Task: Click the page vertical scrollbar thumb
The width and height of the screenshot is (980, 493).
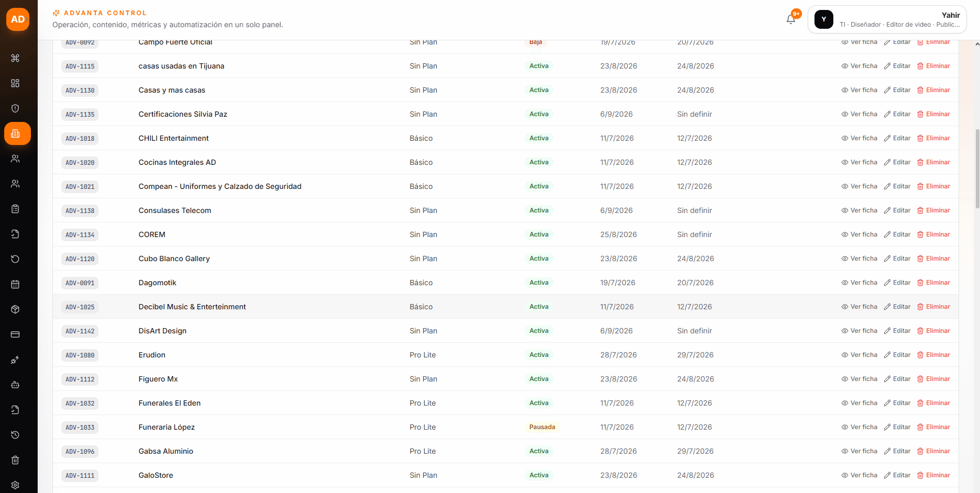Action: pyautogui.click(x=977, y=169)
